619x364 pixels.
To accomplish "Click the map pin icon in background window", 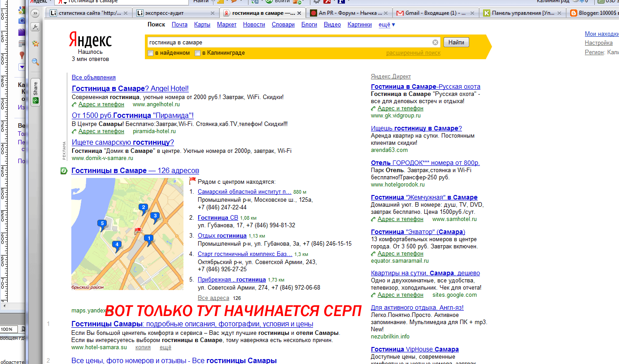I will pyautogui.click(x=22, y=55).
